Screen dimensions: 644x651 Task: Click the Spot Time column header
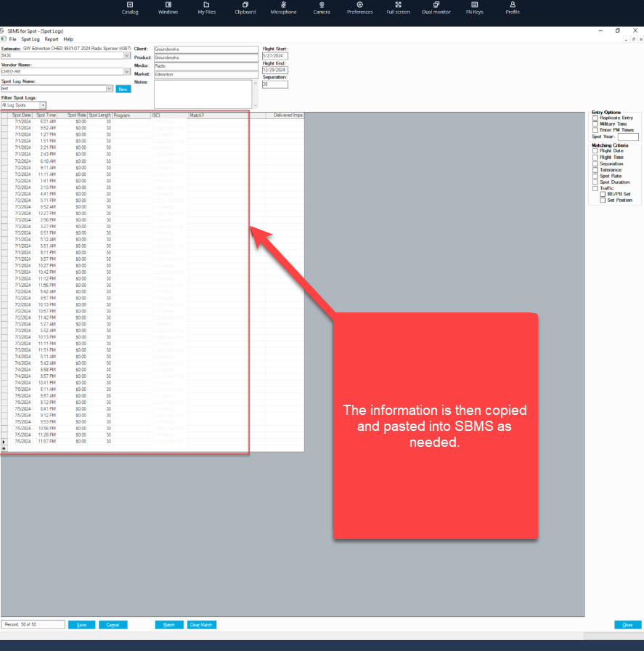tap(45, 116)
